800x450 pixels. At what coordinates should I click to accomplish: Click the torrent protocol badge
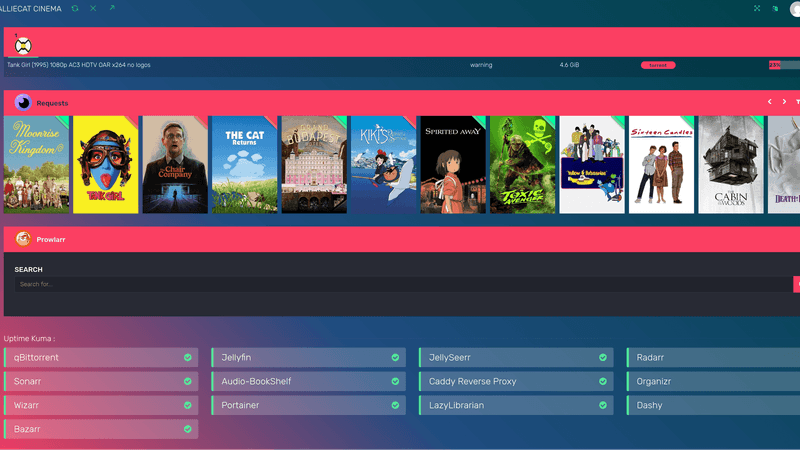658,65
